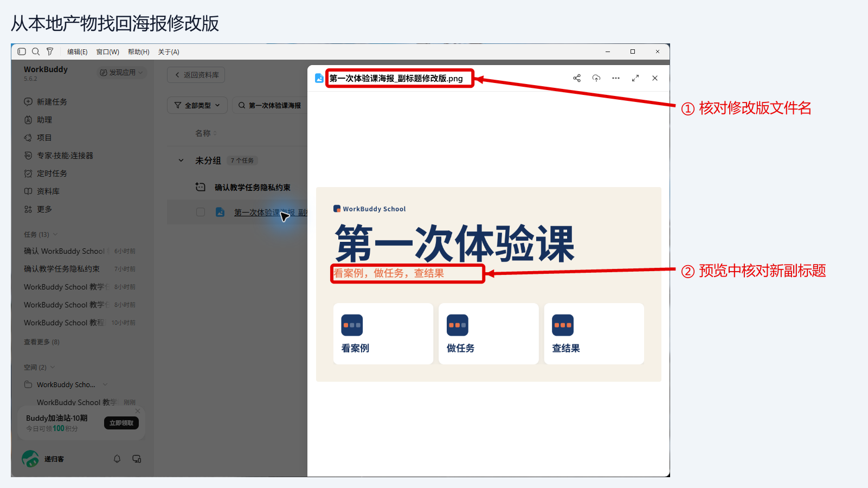Click the 返回资料库 button
The height and width of the screenshot is (488, 868).
pos(196,75)
